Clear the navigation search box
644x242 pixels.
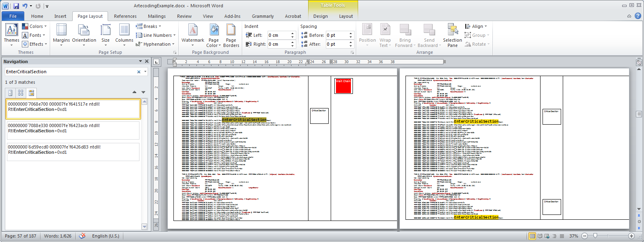(x=139, y=72)
